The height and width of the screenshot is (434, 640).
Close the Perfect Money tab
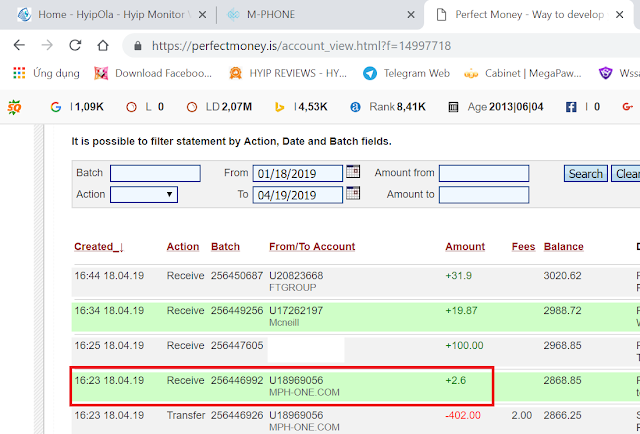tap(620, 15)
